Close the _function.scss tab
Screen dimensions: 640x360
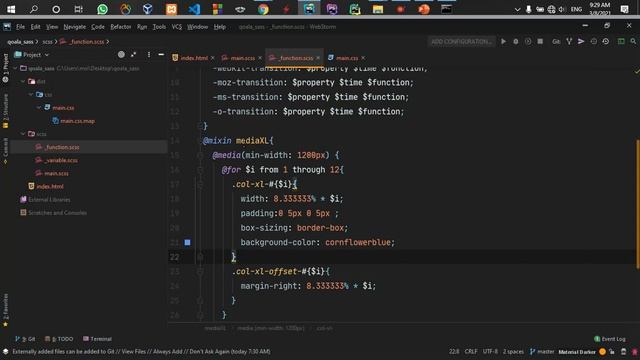coord(318,58)
